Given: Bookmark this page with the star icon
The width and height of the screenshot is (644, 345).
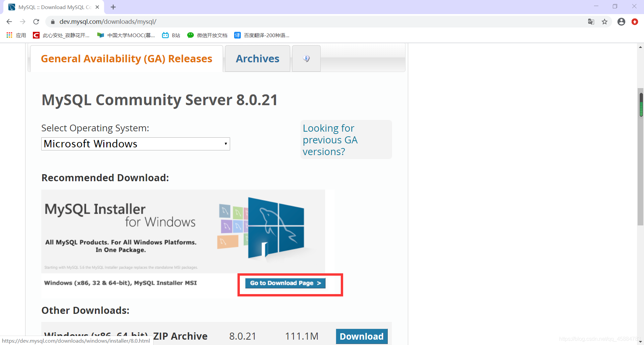Looking at the screenshot, I should tap(604, 22).
